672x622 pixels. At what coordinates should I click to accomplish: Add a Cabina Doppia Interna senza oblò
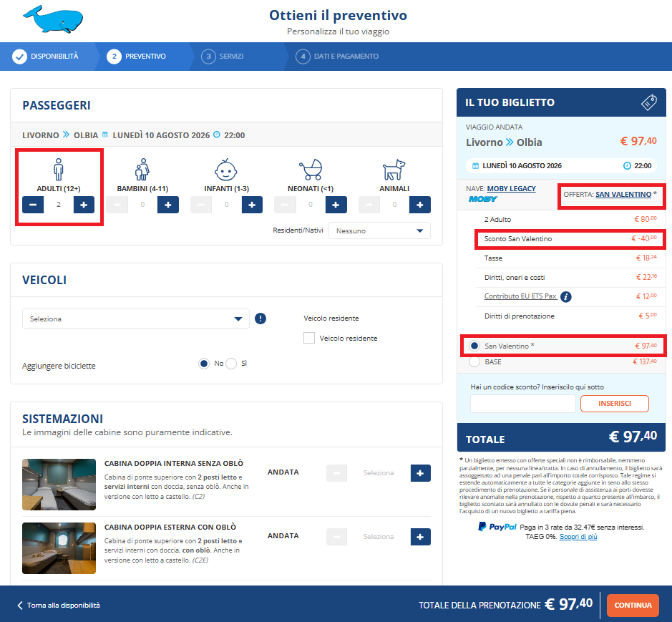[420, 473]
